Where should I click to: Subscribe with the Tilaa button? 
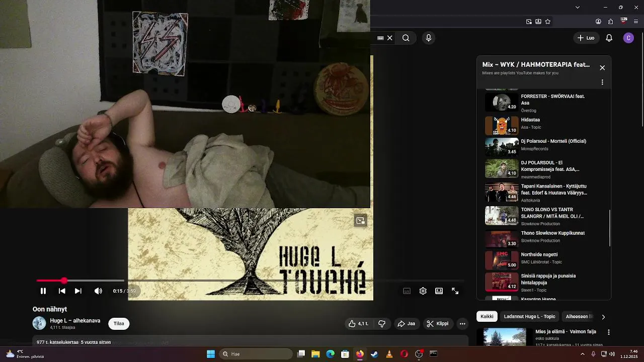[x=119, y=323]
